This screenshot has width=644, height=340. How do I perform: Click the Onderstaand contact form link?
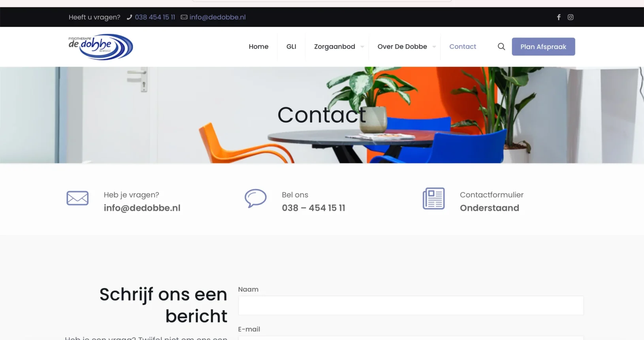tap(489, 208)
